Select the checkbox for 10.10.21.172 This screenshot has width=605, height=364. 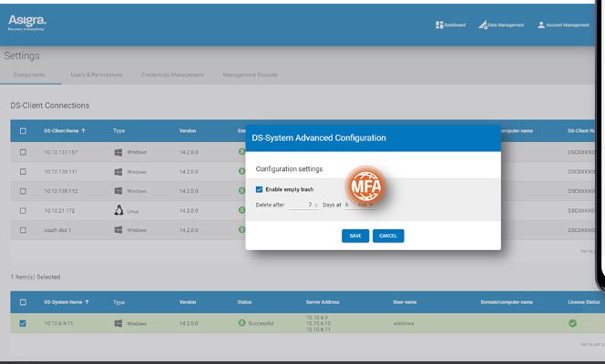(x=23, y=211)
